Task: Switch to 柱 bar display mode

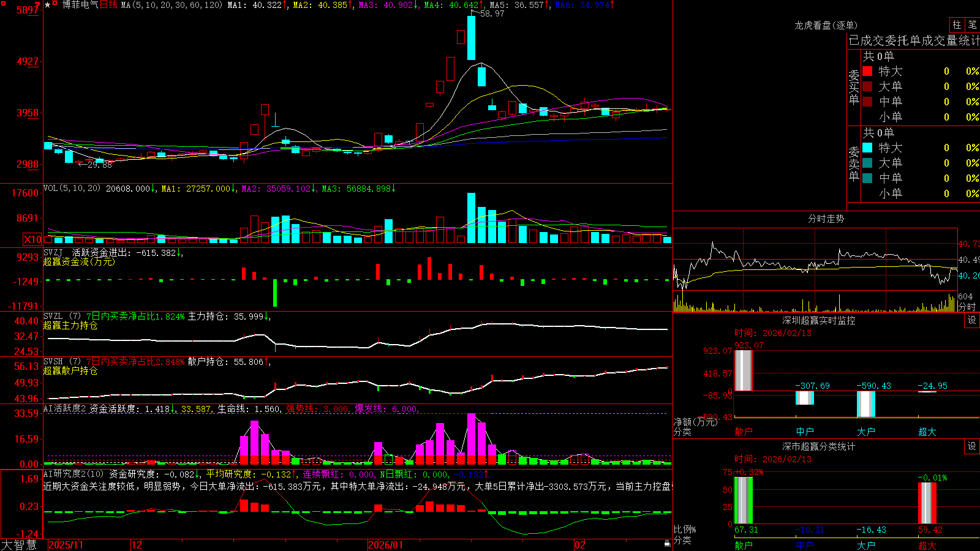Action: pos(957,24)
